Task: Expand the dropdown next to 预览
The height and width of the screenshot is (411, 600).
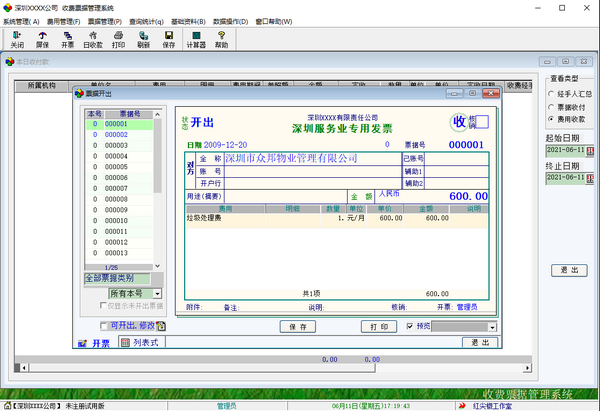Action: pos(491,327)
